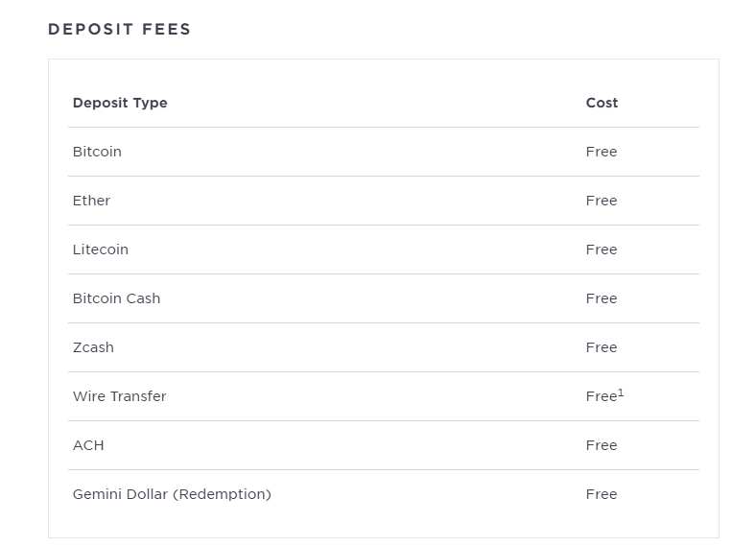756x547 pixels.
Task: Click the Free cost for Zcash
Action: pyautogui.click(x=602, y=347)
